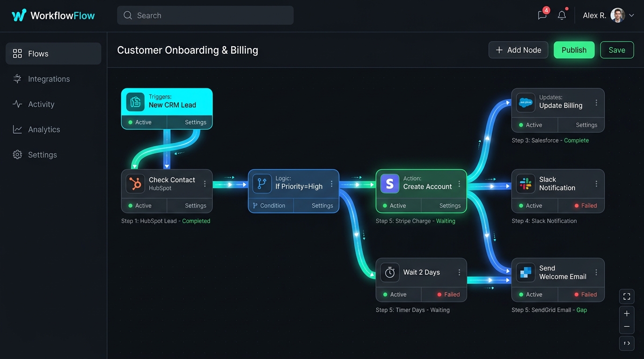Open Settings on Check Contact node
Screen dimensions: 644x359
(x=195, y=206)
